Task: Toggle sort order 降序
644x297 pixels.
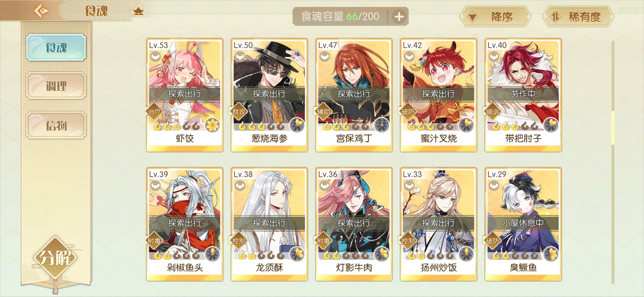Action: pyautogui.click(x=495, y=17)
